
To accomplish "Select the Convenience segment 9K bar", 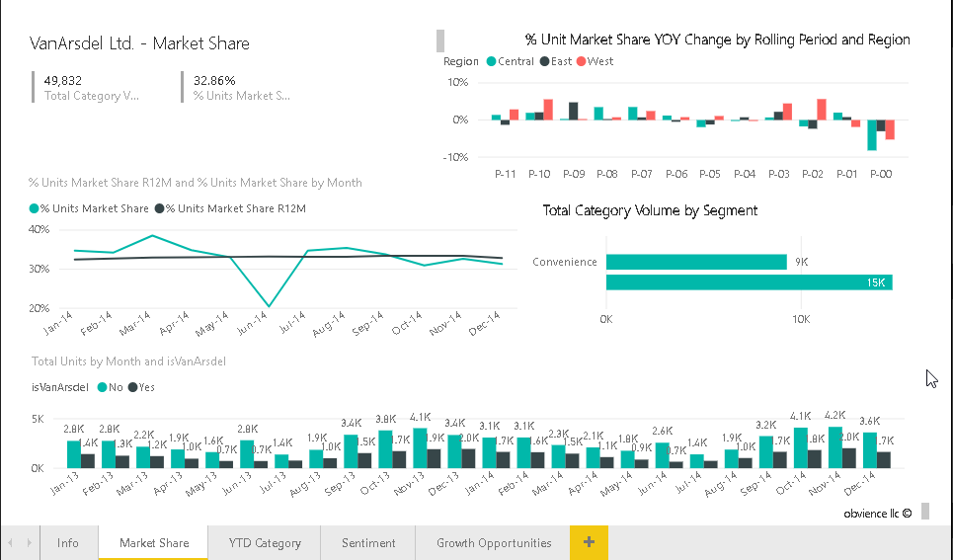I will (696, 262).
